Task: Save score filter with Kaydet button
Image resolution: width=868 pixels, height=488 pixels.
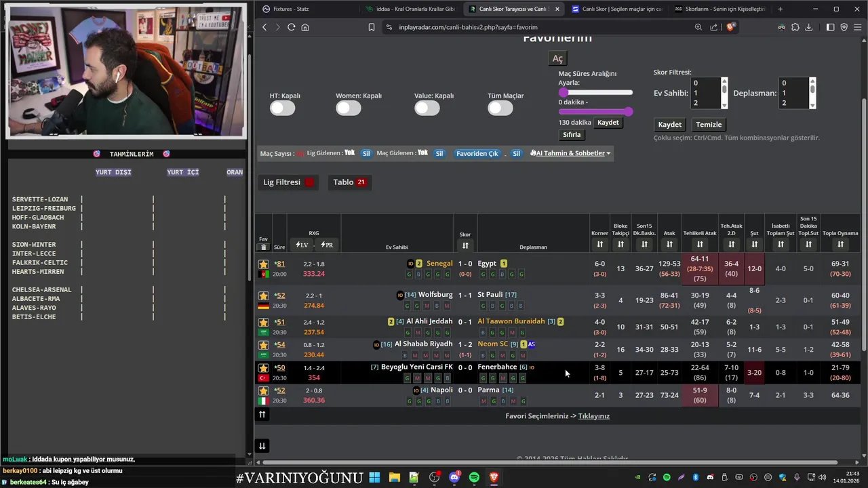Action: coord(670,125)
